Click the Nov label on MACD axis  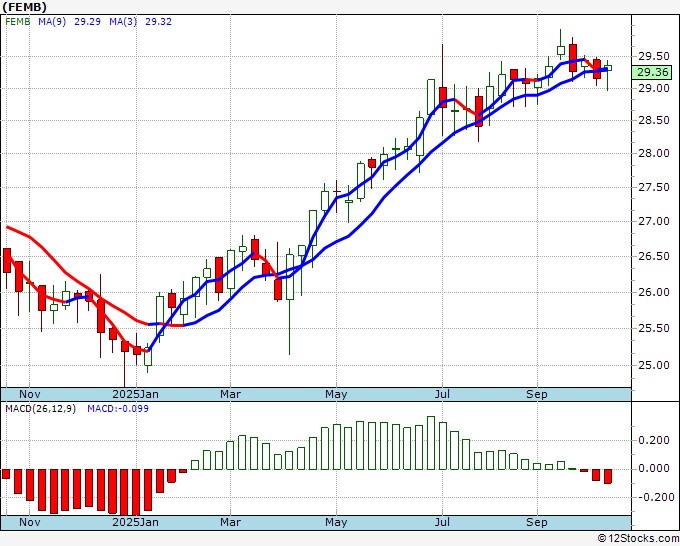[29, 522]
